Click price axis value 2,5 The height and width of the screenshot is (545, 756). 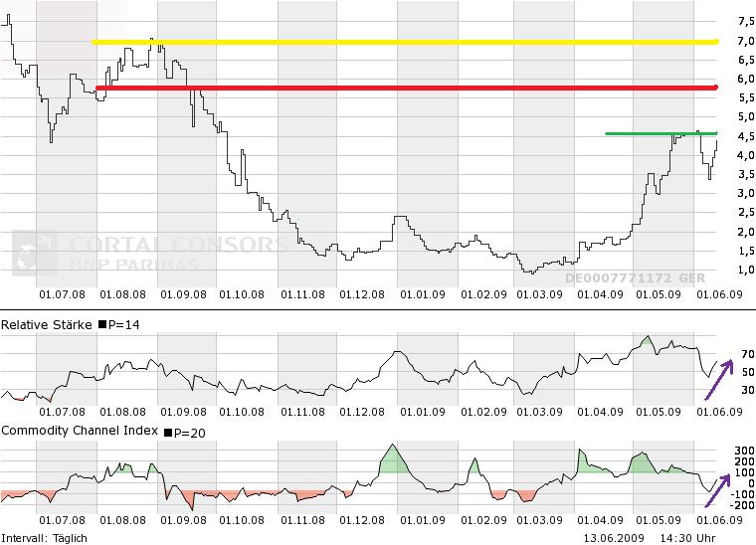pyautogui.click(x=746, y=212)
